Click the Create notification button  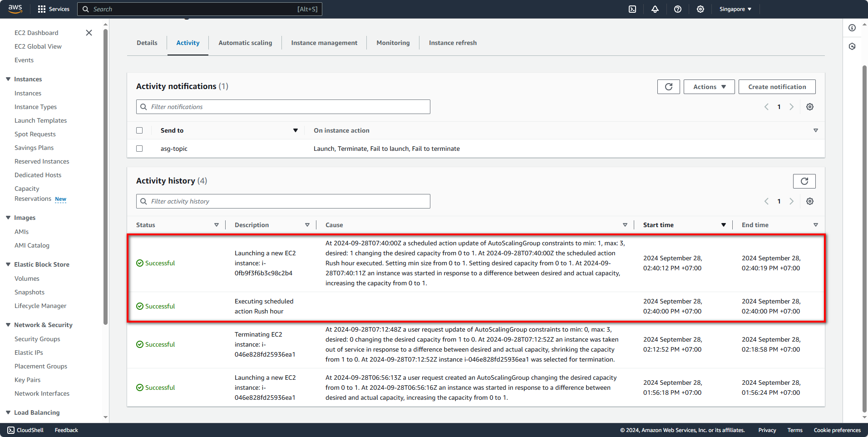coord(777,87)
